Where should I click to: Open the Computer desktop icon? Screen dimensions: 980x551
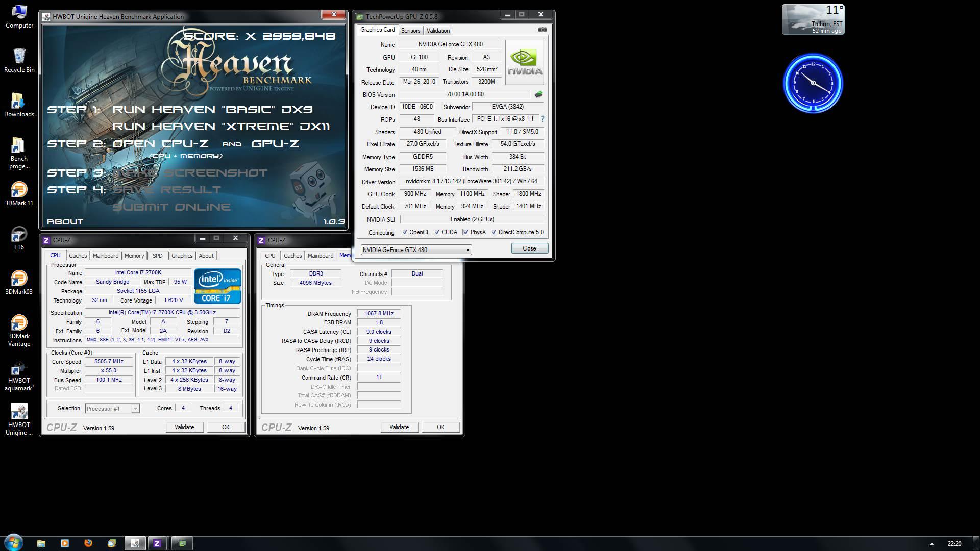coord(19,16)
